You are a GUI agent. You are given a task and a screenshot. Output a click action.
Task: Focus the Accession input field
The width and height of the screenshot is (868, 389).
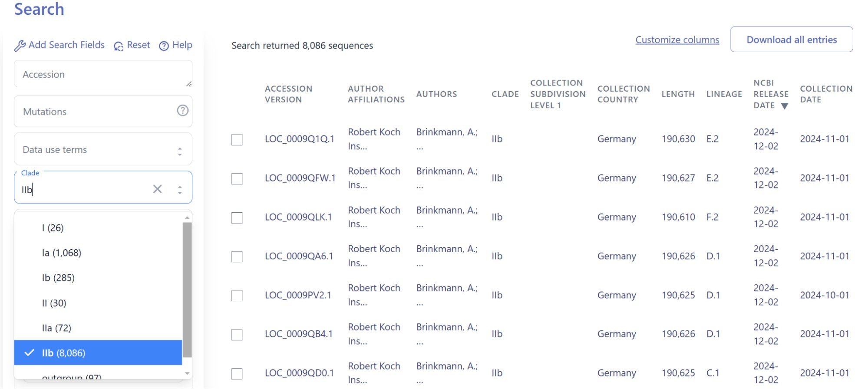point(103,74)
